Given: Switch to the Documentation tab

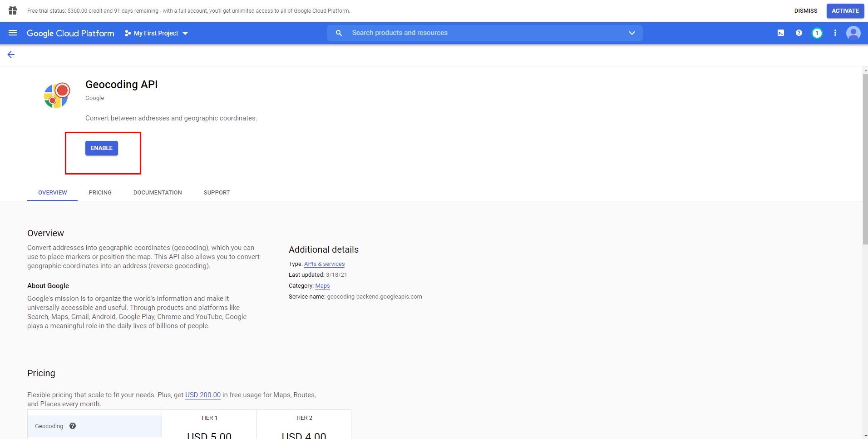Looking at the screenshot, I should [158, 193].
